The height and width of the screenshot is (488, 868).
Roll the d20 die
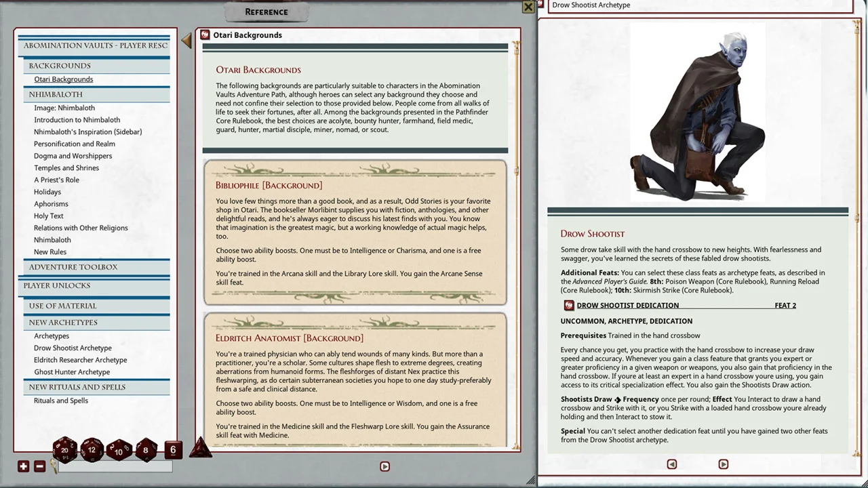tap(65, 449)
